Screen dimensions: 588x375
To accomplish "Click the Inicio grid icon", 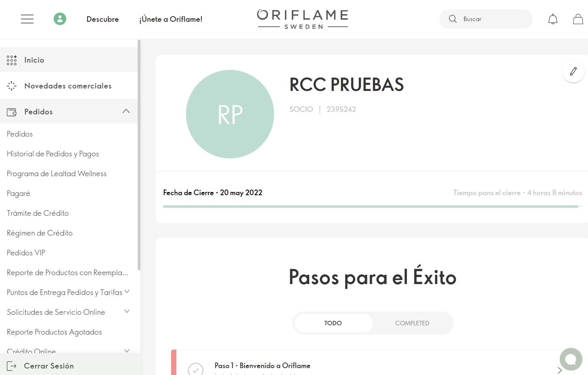I will click(12, 60).
